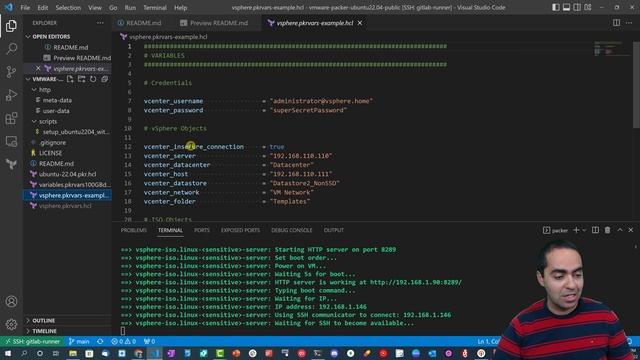The width and height of the screenshot is (640, 360).
Task: Click the editor minimap overview
Action: click(x=611, y=48)
